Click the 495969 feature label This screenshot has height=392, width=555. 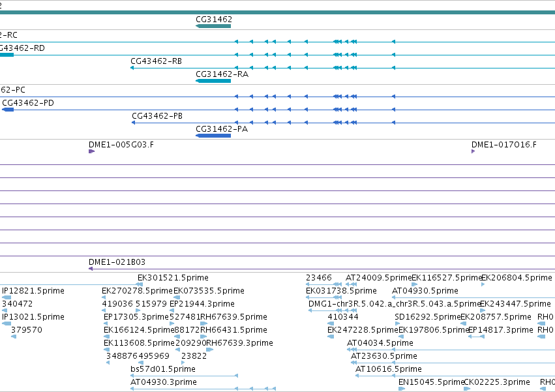click(x=154, y=356)
